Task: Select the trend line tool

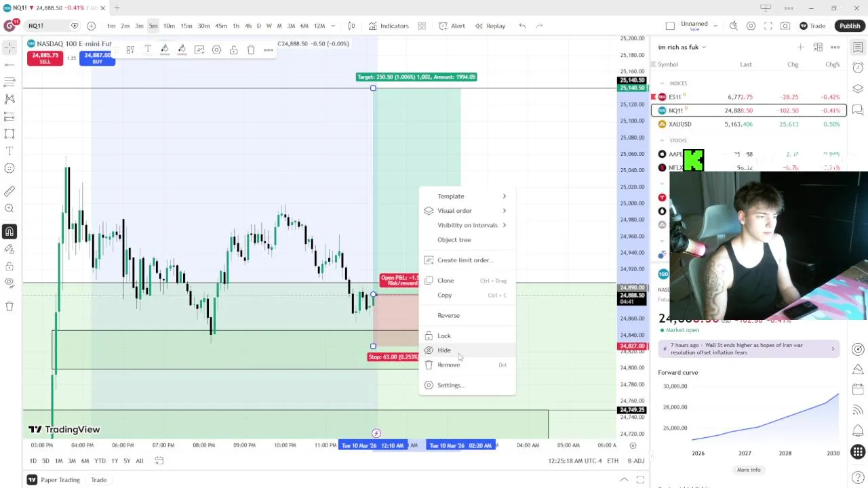Action: point(9,65)
